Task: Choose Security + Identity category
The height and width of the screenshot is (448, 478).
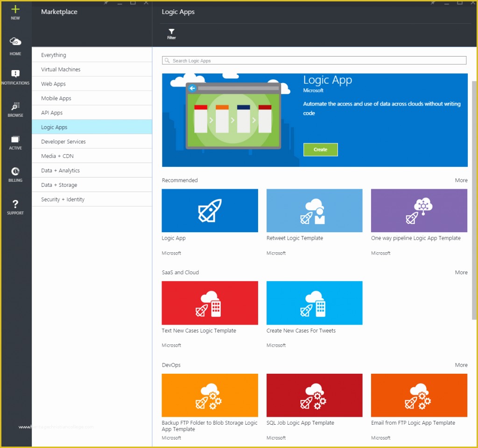Action: 92,199
